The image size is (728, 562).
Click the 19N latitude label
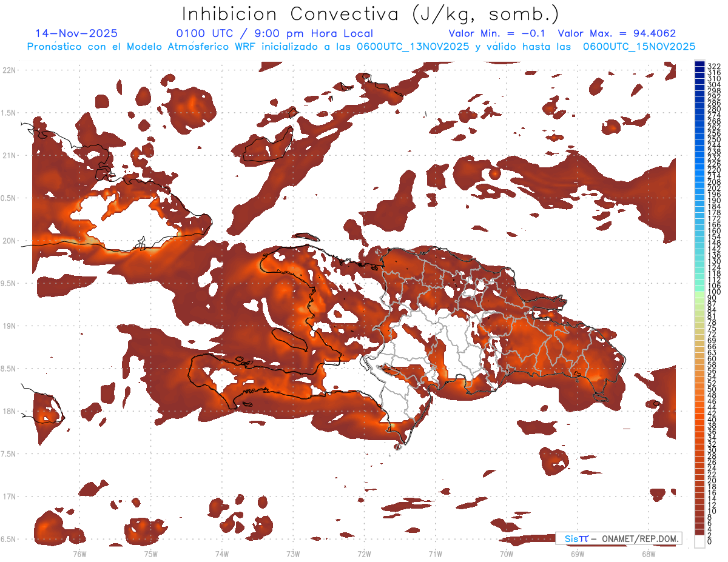[10, 326]
